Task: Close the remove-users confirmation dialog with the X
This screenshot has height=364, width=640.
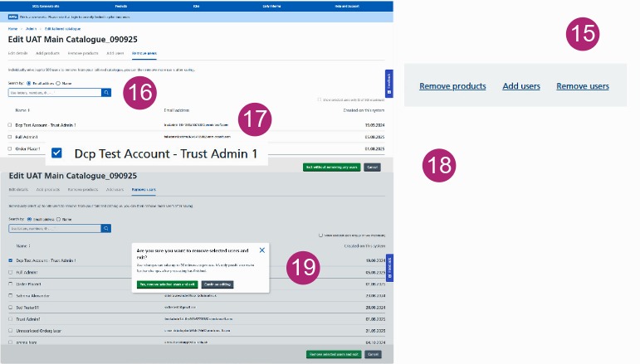Action: (x=262, y=250)
